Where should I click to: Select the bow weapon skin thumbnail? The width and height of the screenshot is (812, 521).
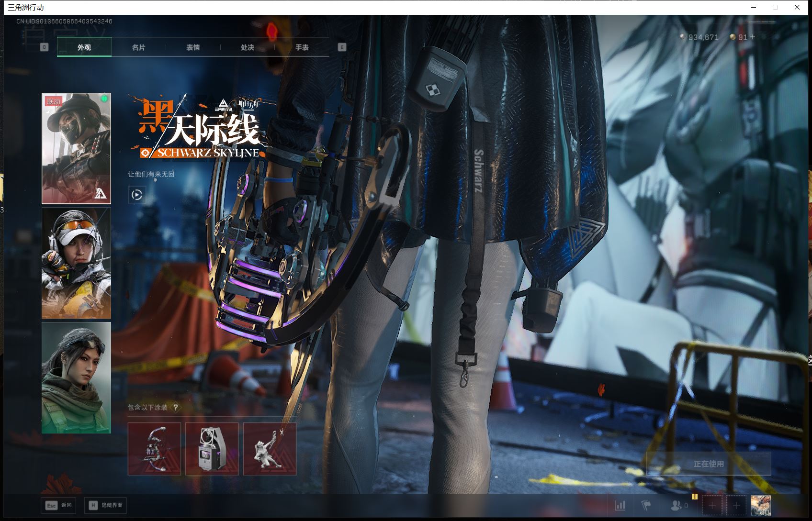154,449
